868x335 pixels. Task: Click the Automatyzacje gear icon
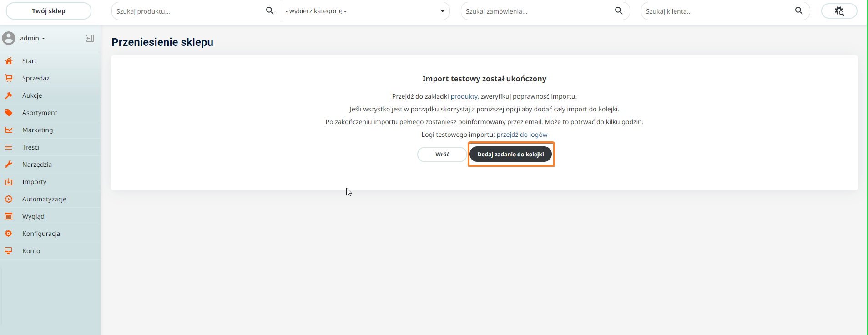[x=9, y=199]
